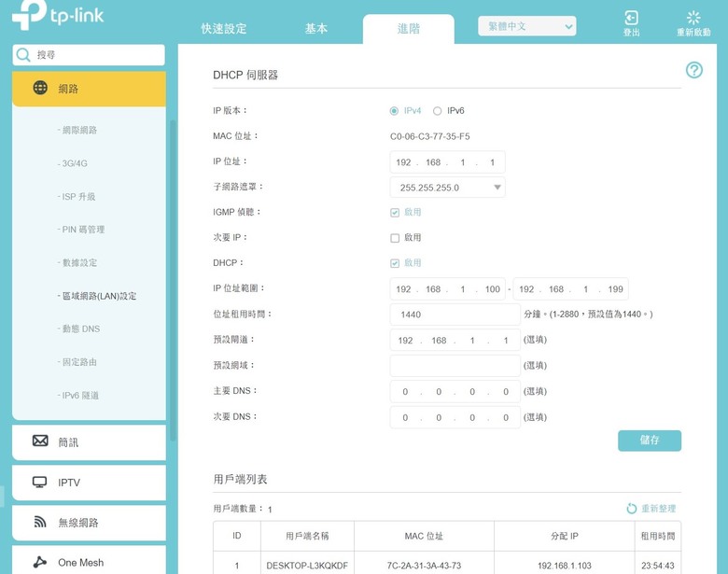Click the IP range start field ending in 100
This screenshot has width=728, height=574.
[448, 288]
